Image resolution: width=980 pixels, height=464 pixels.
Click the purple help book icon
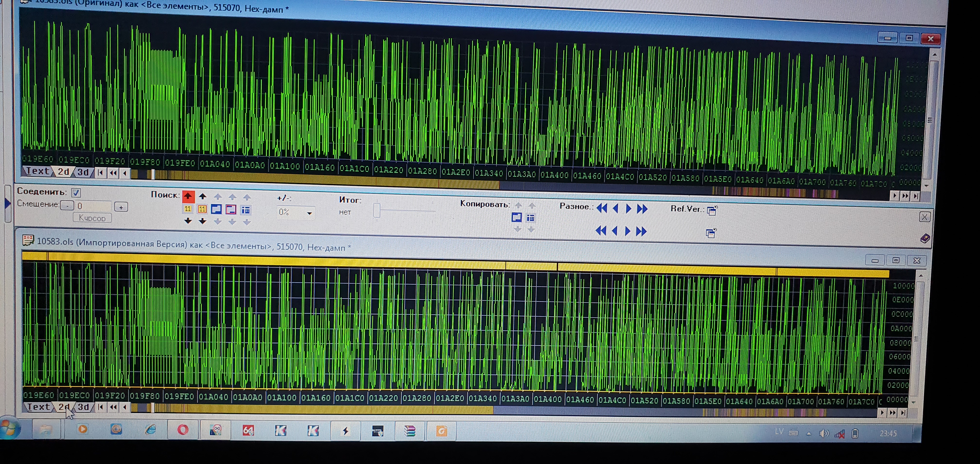pyautogui.click(x=925, y=239)
